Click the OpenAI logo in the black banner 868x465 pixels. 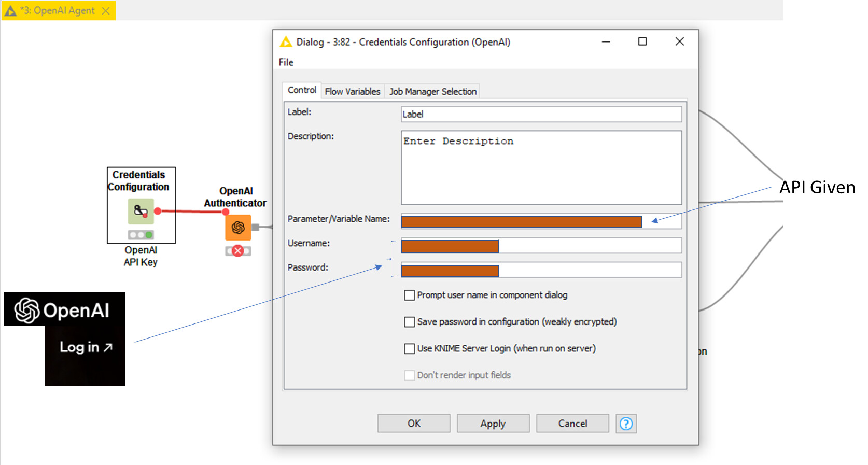(27, 311)
